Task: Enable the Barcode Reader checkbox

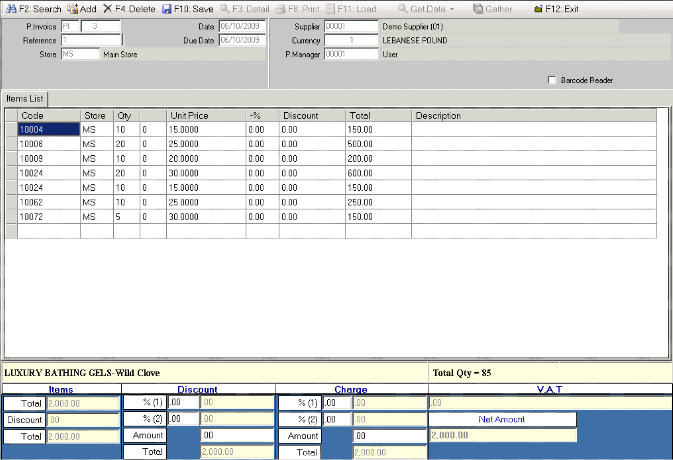Action: click(x=552, y=80)
